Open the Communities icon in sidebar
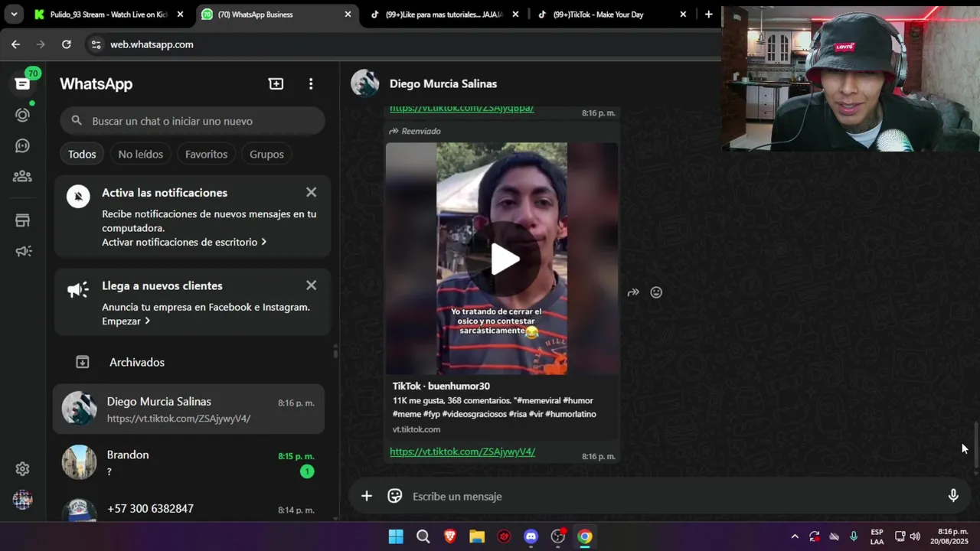The image size is (980, 551). coord(23,177)
